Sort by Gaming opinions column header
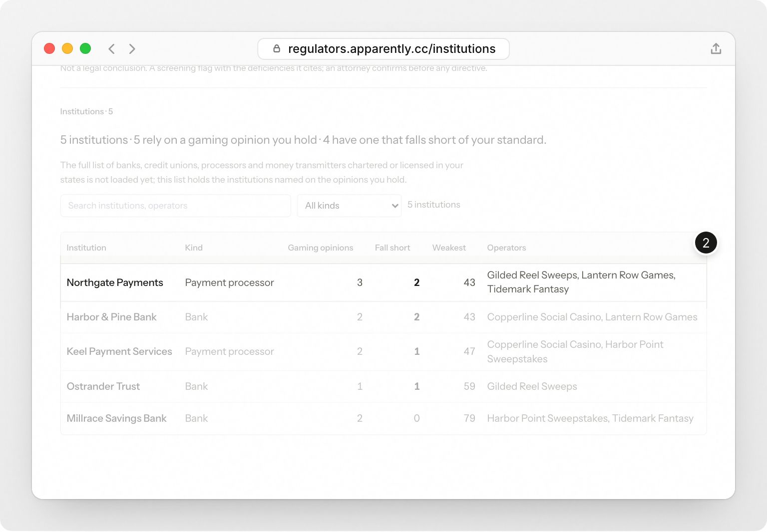 coord(320,248)
